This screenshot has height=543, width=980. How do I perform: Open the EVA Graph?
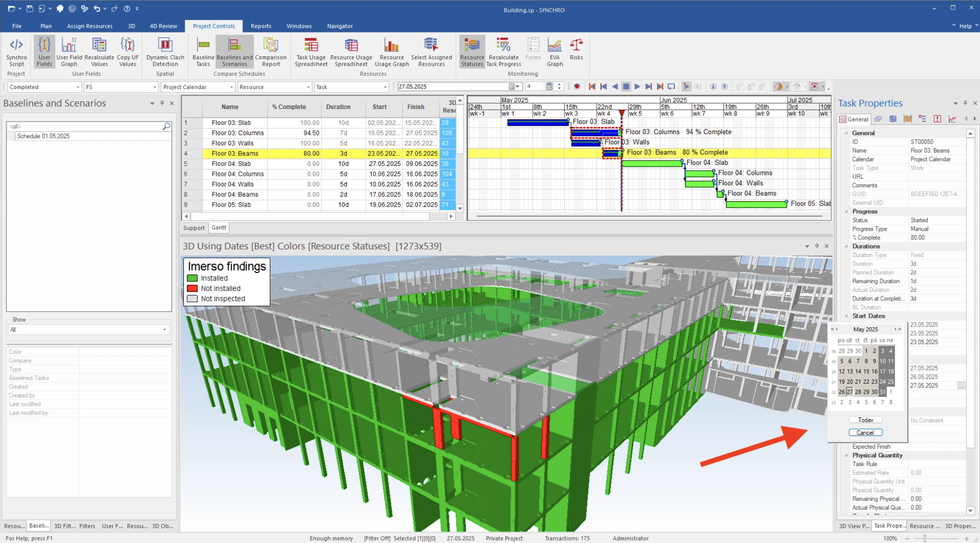[554, 51]
